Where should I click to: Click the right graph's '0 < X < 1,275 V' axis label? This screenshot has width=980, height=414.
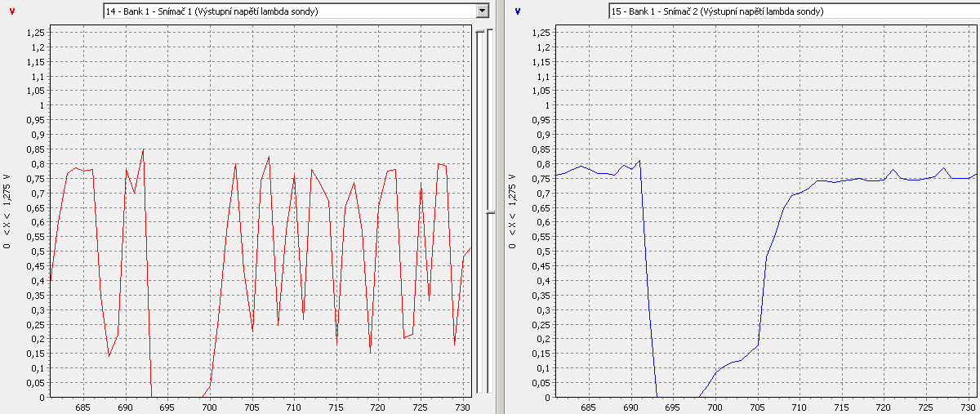[x=513, y=212]
